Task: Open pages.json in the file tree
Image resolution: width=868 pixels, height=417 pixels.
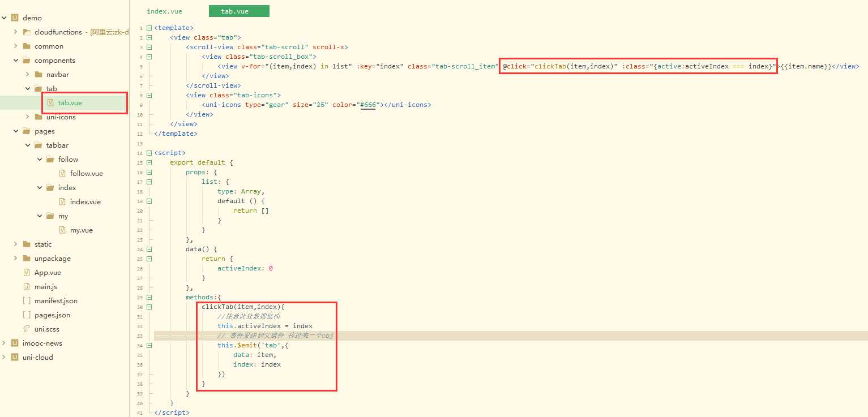Action: 52,315
